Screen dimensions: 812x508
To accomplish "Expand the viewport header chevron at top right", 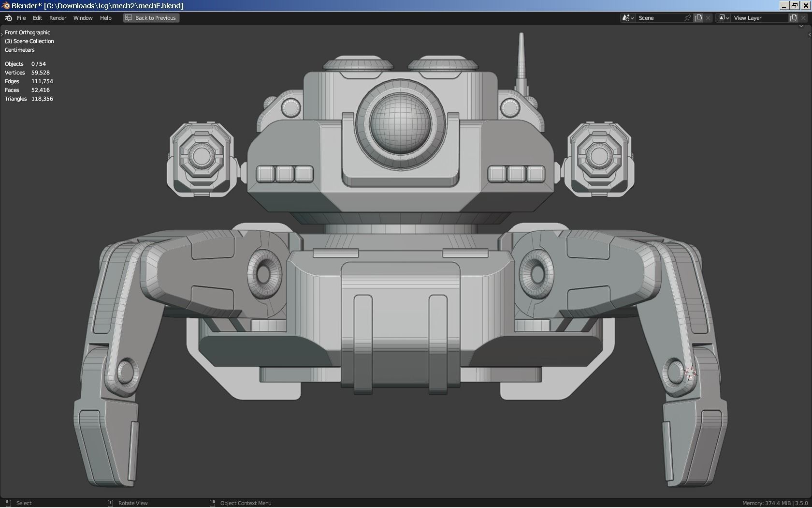I will [x=801, y=26].
